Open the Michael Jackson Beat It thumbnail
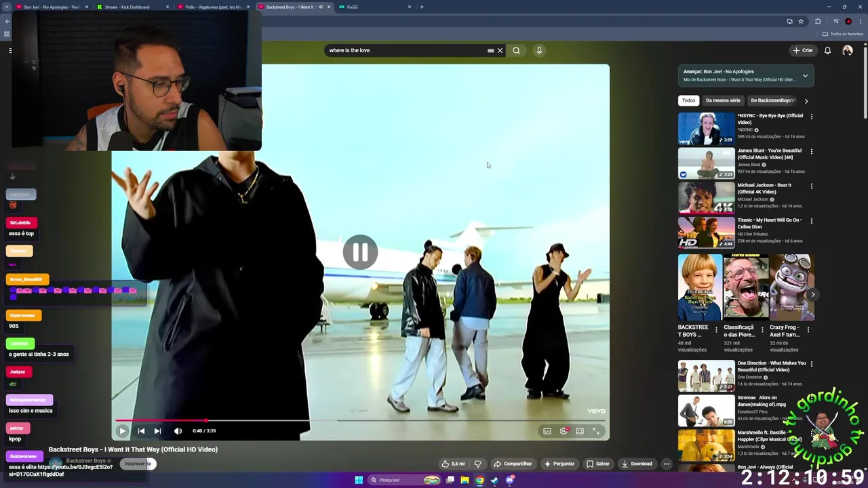The height and width of the screenshot is (488, 868). click(706, 197)
